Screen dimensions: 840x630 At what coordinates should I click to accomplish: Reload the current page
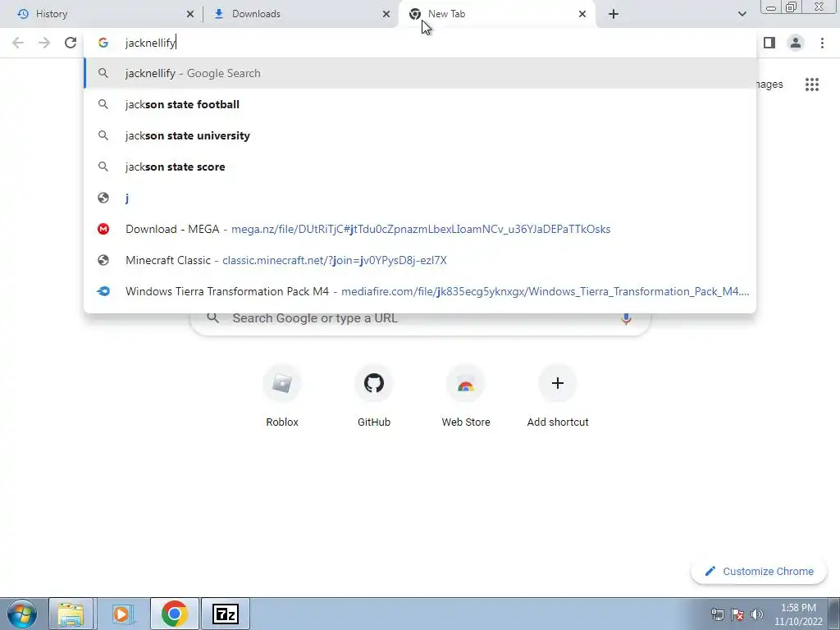71,43
